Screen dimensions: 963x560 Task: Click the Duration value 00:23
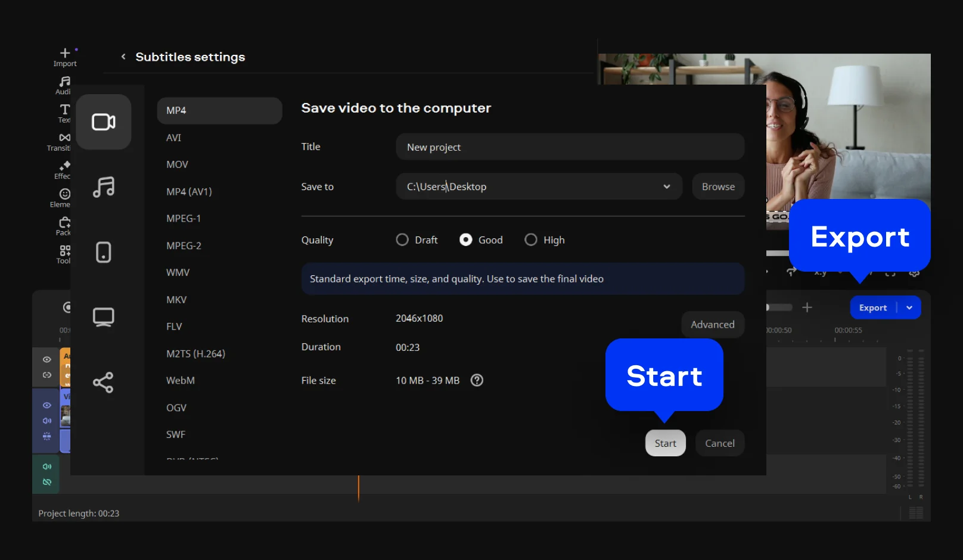coord(408,347)
